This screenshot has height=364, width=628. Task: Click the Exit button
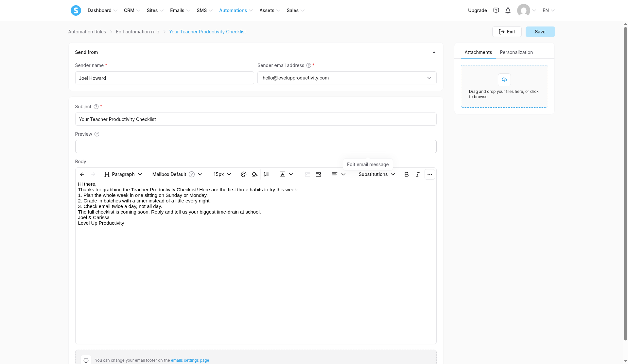(x=507, y=32)
